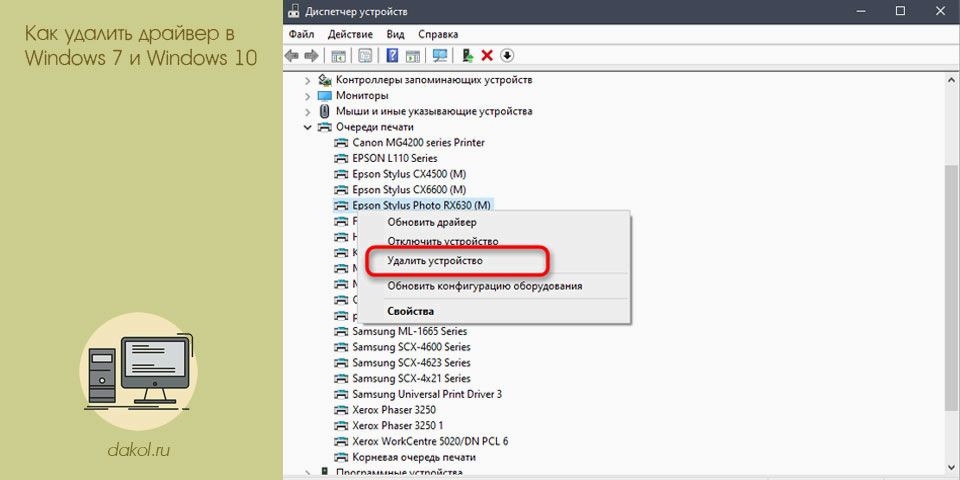This screenshot has height=480, width=960.
Task: Maximize the Диспетчер устройств window
Action: 899,12
